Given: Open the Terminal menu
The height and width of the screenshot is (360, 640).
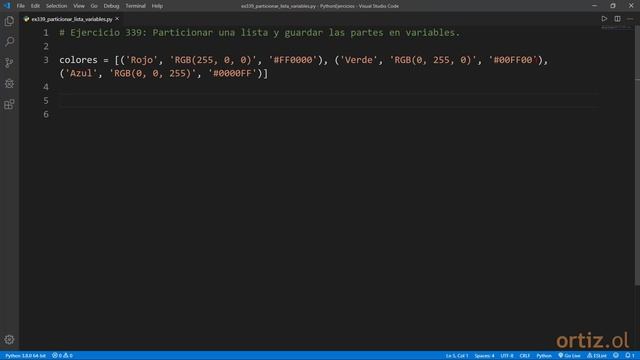Looking at the screenshot, I should pos(135,6).
